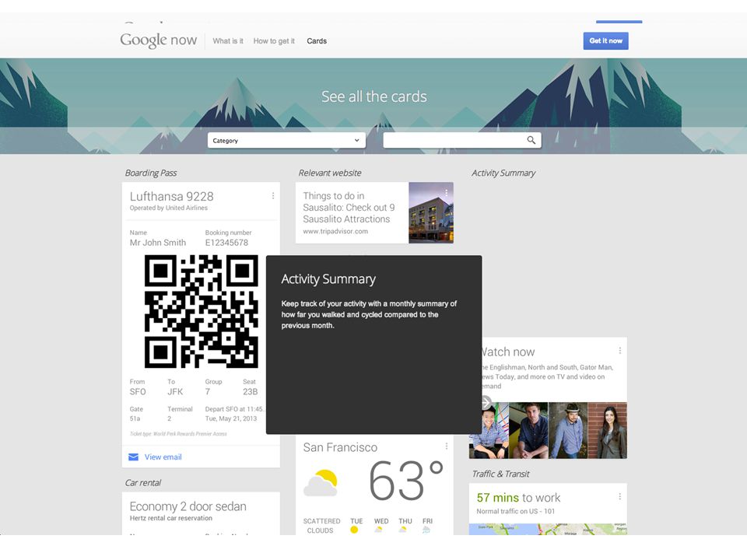Click the WED forecast icon
Viewport: 747px width, 560px height.
click(x=379, y=530)
